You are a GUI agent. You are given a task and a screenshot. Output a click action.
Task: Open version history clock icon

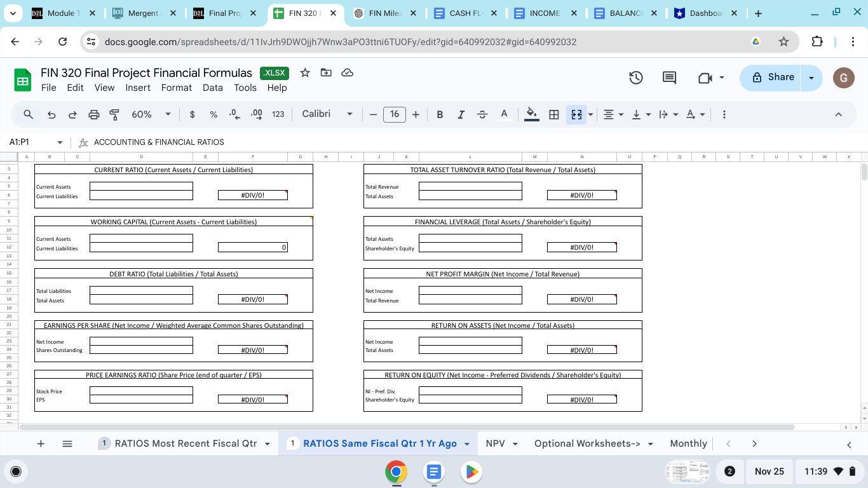[x=636, y=78]
